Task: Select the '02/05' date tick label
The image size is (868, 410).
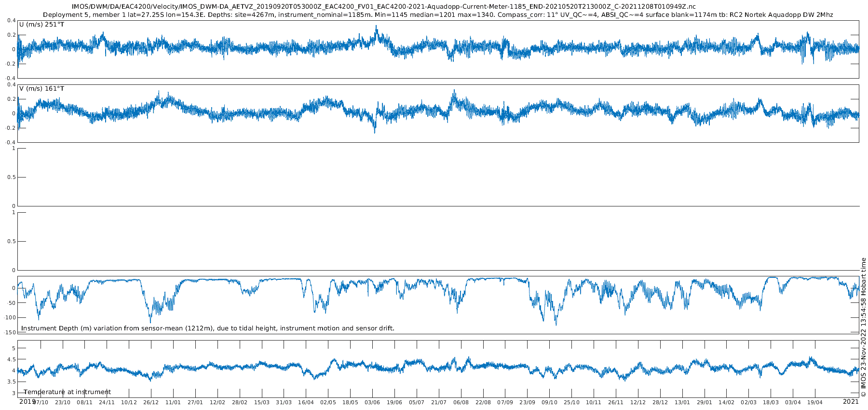Action: coord(328,402)
